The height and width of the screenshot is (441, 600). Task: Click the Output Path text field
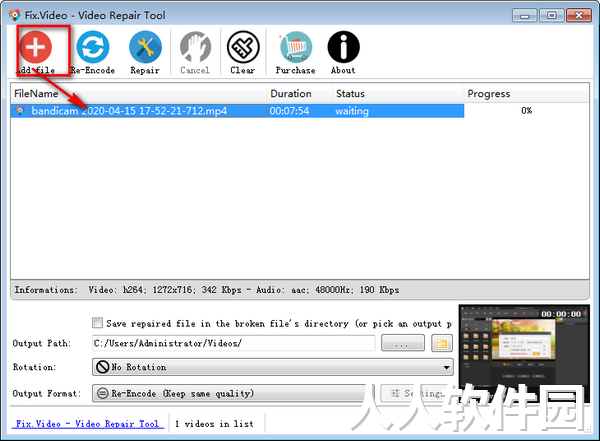[x=233, y=343]
